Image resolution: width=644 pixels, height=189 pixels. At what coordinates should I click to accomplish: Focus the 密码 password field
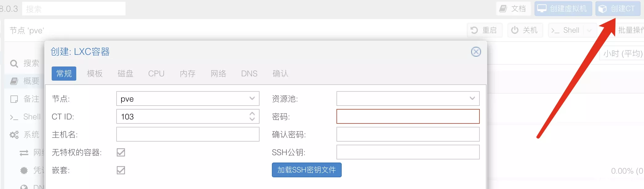pos(408,116)
